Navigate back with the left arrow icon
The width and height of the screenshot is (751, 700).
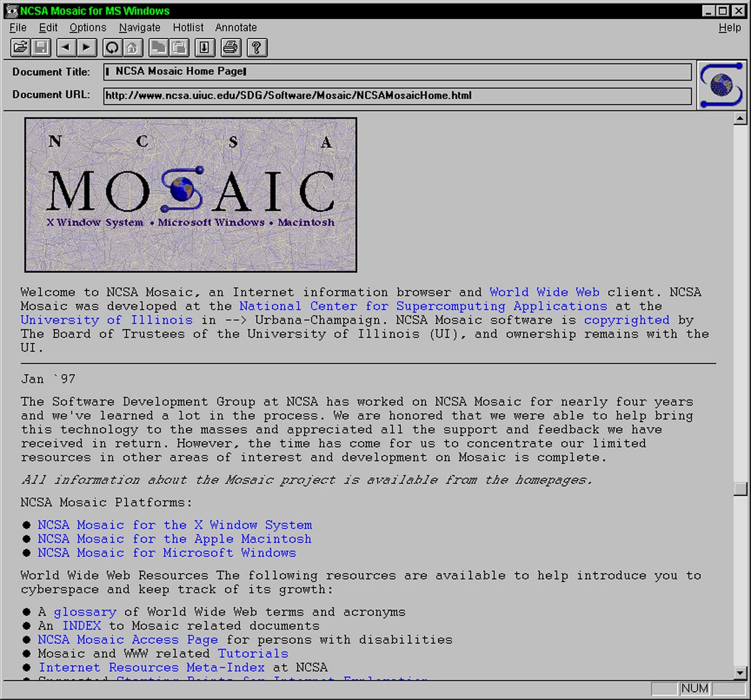pos(66,47)
